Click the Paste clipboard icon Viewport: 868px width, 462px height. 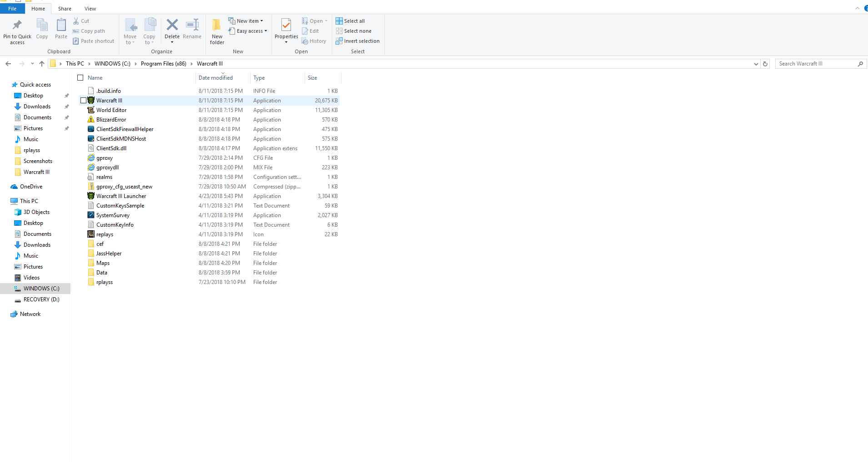61,25
